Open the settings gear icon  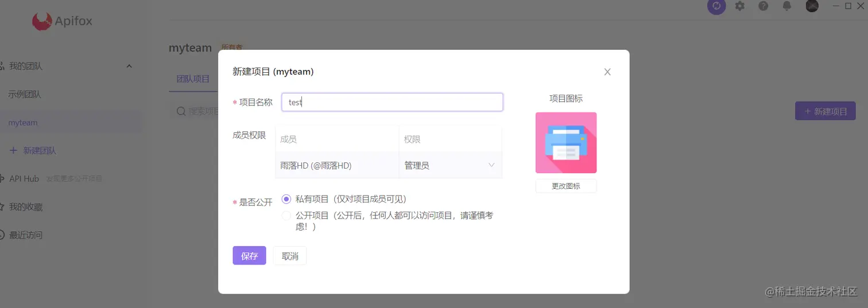(x=740, y=6)
